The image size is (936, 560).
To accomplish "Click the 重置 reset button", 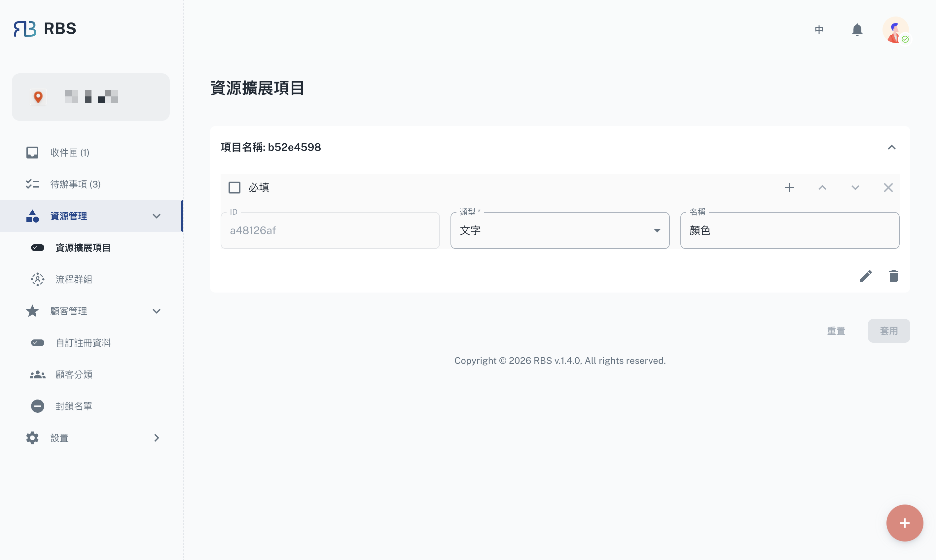I will tap(836, 331).
